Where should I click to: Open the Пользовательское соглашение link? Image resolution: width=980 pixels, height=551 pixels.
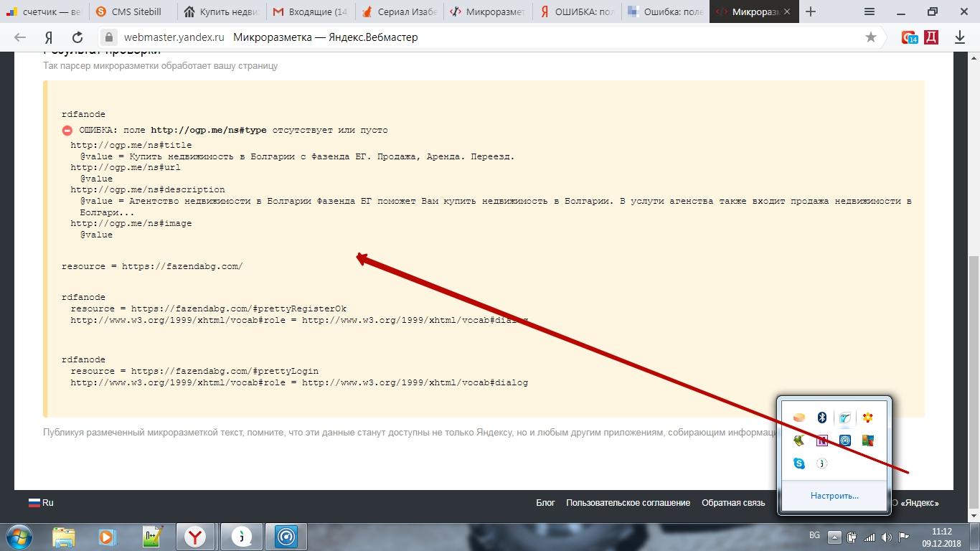[x=628, y=503]
